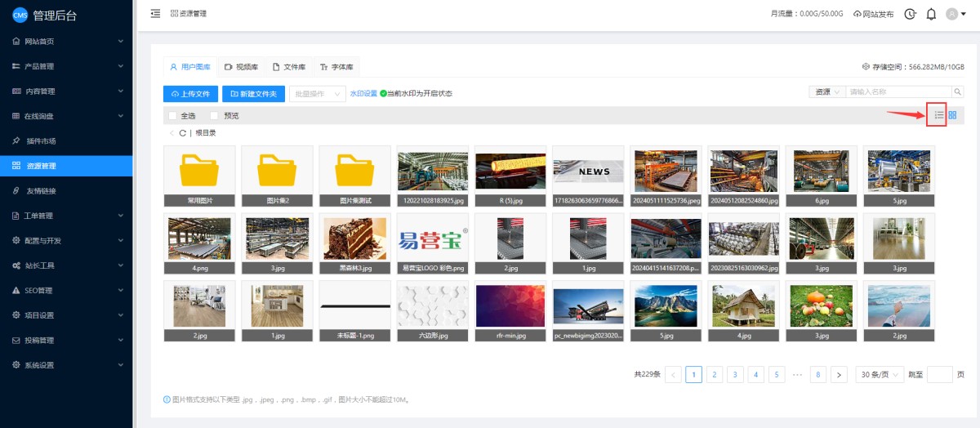Open the 常用图片 folder
This screenshot has width=980, height=428.
click(x=199, y=175)
